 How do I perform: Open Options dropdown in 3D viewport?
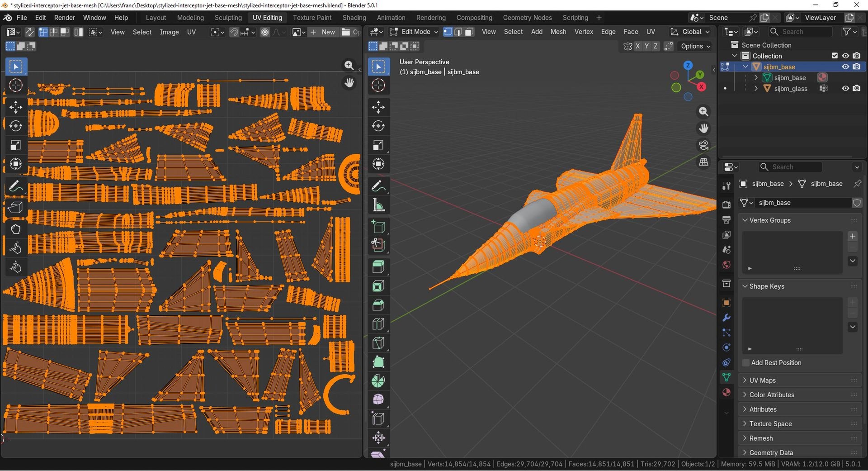pos(695,46)
